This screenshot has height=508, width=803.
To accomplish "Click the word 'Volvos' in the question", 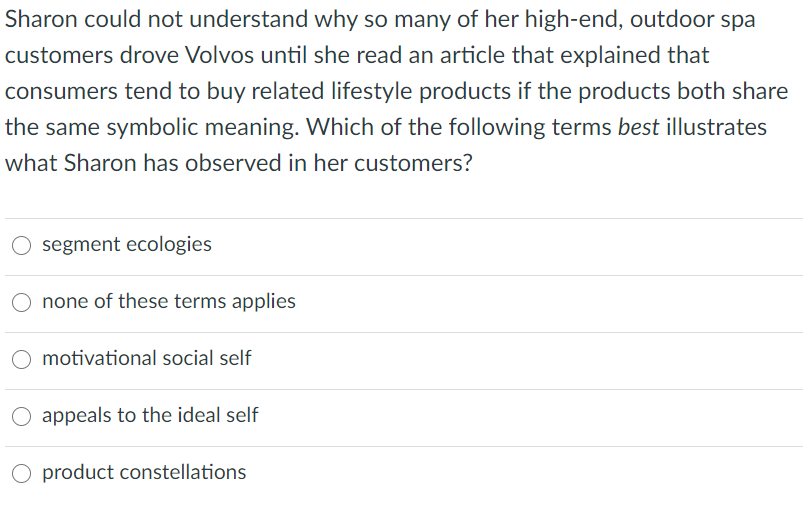I will 219,55.
